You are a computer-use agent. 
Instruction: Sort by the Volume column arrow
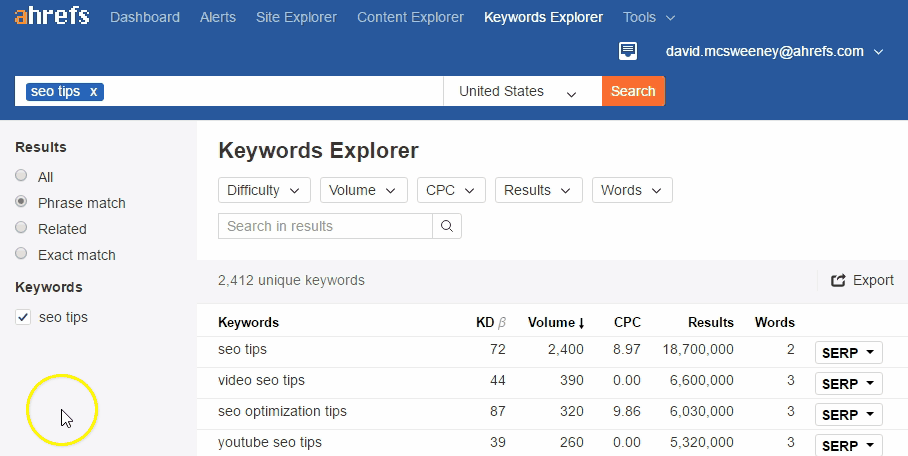[x=581, y=323]
